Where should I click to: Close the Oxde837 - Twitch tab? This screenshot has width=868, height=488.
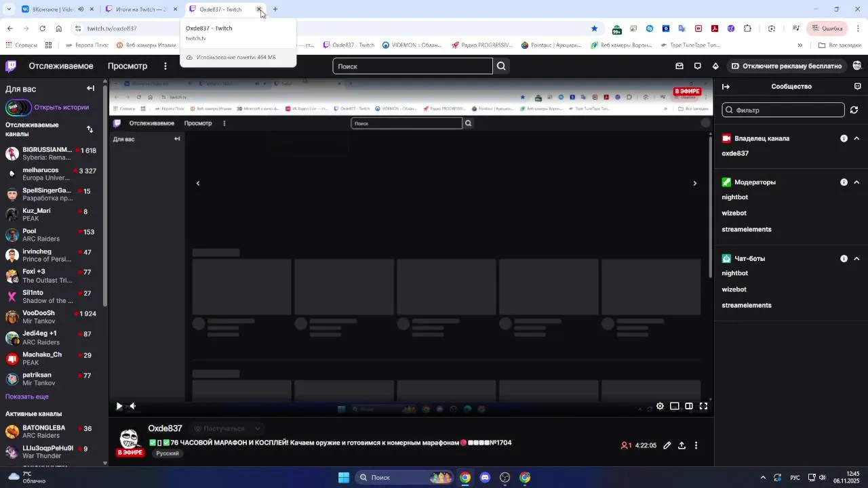coord(259,9)
